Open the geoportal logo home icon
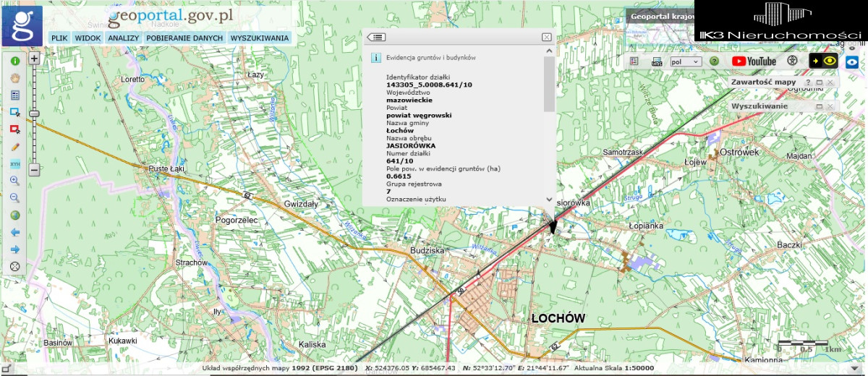This screenshot has height=376, width=868. (22, 25)
